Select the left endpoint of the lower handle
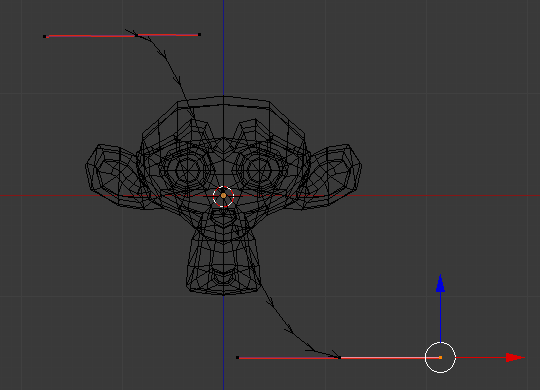Image resolution: width=540 pixels, height=390 pixels. coord(237,358)
